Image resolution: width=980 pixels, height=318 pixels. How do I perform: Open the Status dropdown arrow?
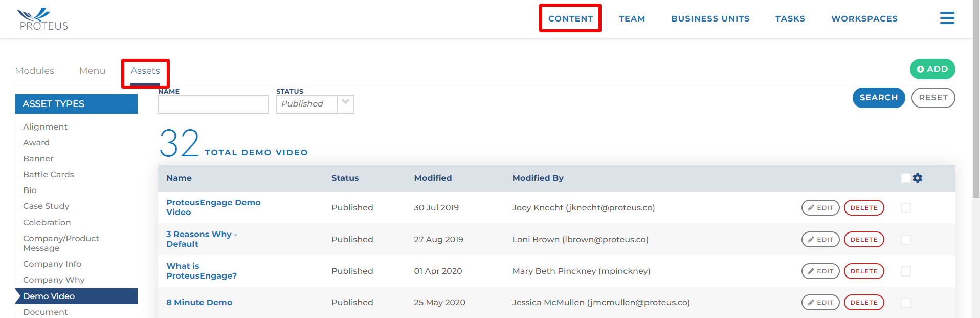345,104
